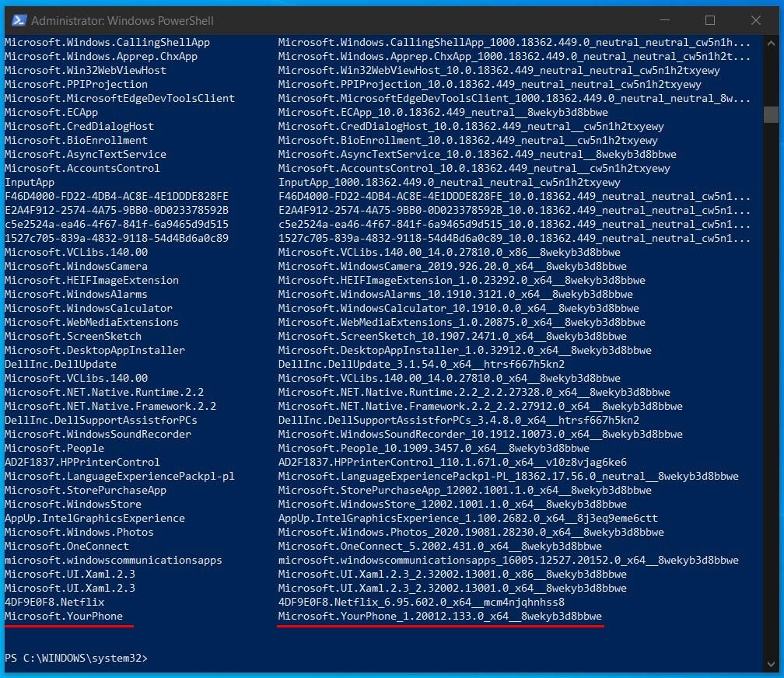
Task: Click Microsoft.ScreenSketch_10.1907.2471.0_x64 full name
Action: tap(453, 336)
